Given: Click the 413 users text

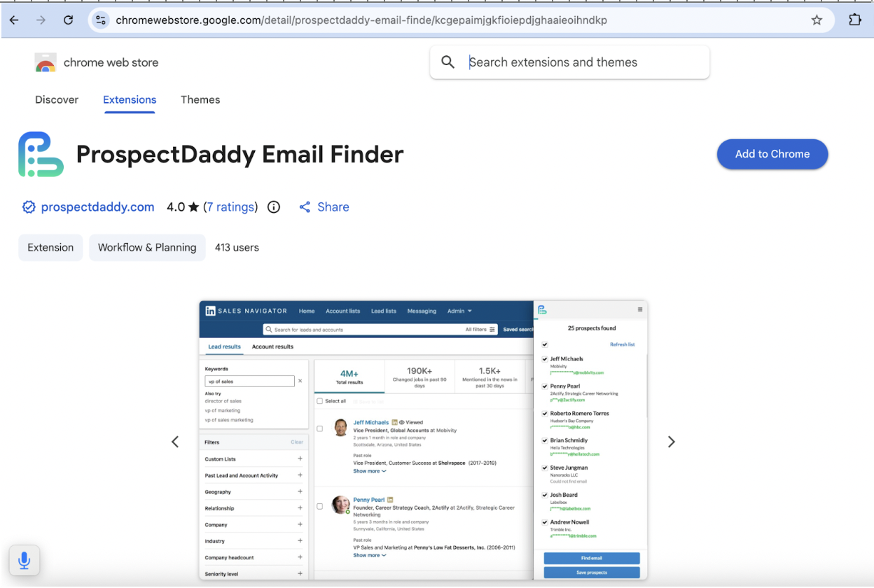Looking at the screenshot, I should [x=237, y=248].
